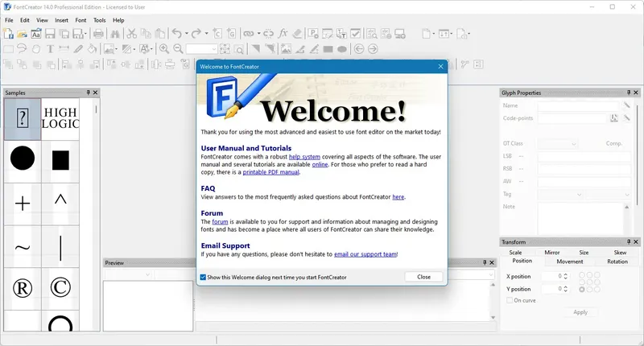
Task: Close the Glyph Properties panel
Action: [x=636, y=93]
